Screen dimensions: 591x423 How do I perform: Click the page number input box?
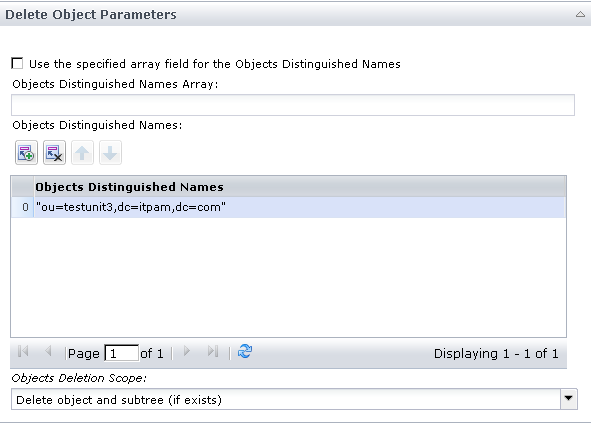click(121, 353)
